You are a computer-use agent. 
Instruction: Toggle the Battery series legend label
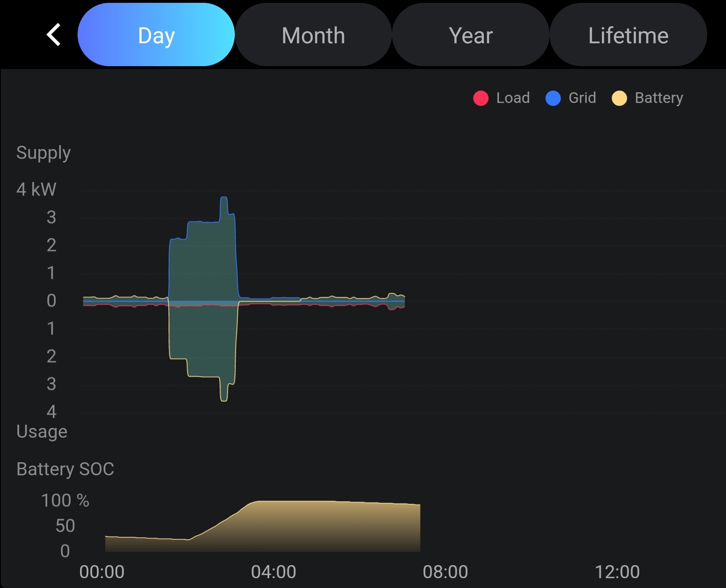(x=659, y=98)
